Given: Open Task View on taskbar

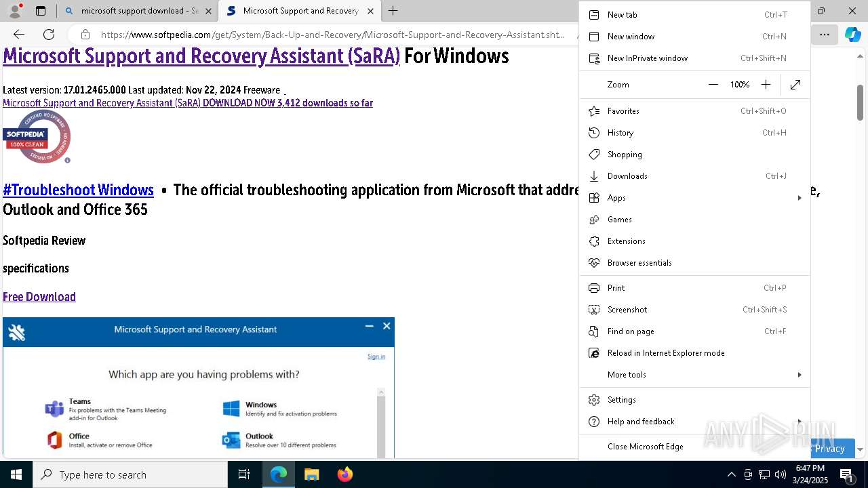Looking at the screenshot, I should [244, 474].
